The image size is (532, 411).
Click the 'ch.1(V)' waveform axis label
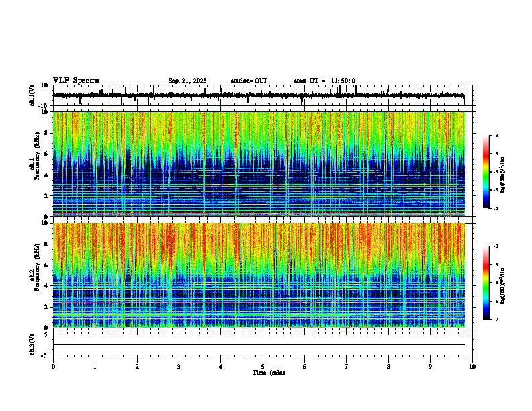32,95
